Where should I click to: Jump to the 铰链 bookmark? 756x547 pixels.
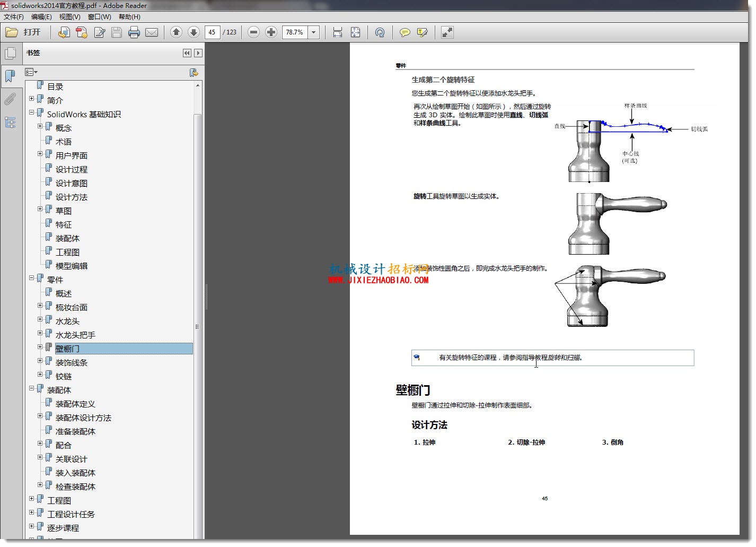pyautogui.click(x=64, y=377)
